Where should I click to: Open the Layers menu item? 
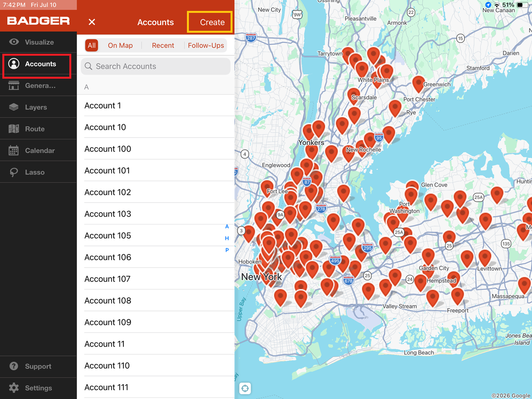38,107
